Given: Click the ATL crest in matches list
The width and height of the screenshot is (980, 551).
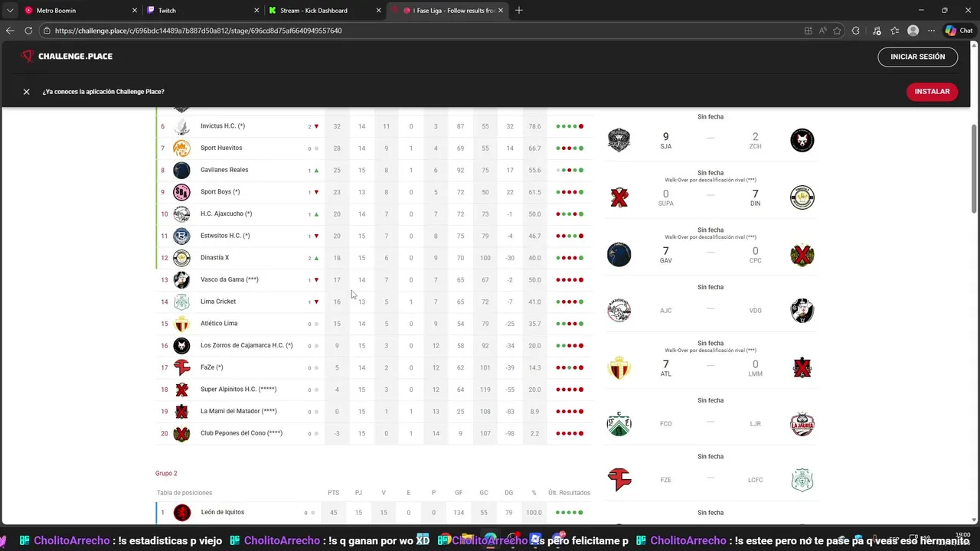Looking at the screenshot, I should (619, 367).
